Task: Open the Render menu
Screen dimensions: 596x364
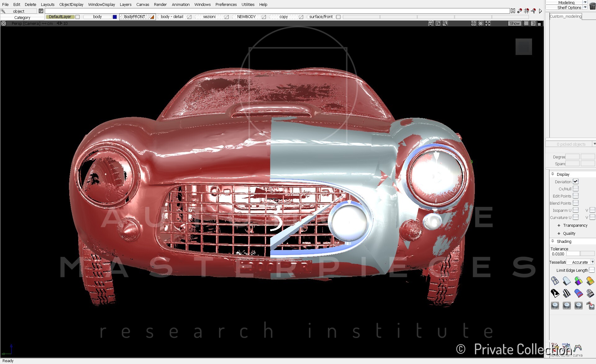Action: pyautogui.click(x=160, y=4)
